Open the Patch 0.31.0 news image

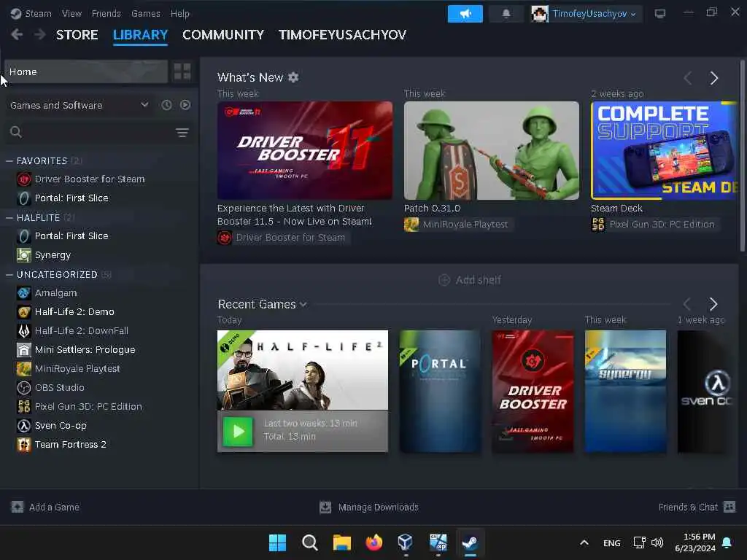(492, 150)
